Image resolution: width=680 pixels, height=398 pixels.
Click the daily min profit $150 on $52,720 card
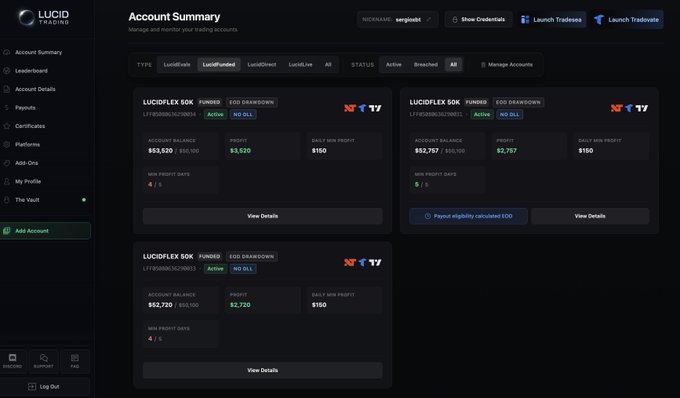coord(319,305)
